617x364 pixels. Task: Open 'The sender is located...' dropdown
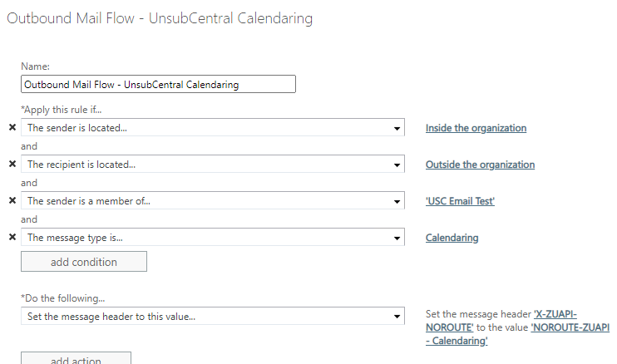point(212,128)
